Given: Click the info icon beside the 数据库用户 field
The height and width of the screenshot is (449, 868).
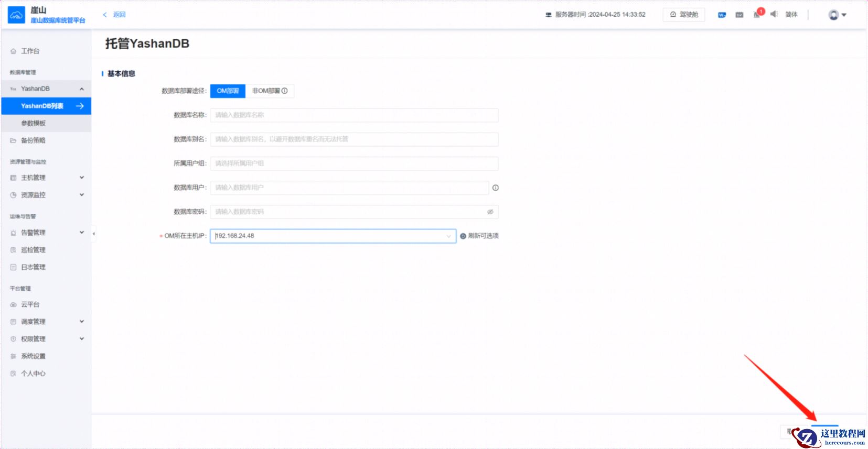Looking at the screenshot, I should 495,188.
